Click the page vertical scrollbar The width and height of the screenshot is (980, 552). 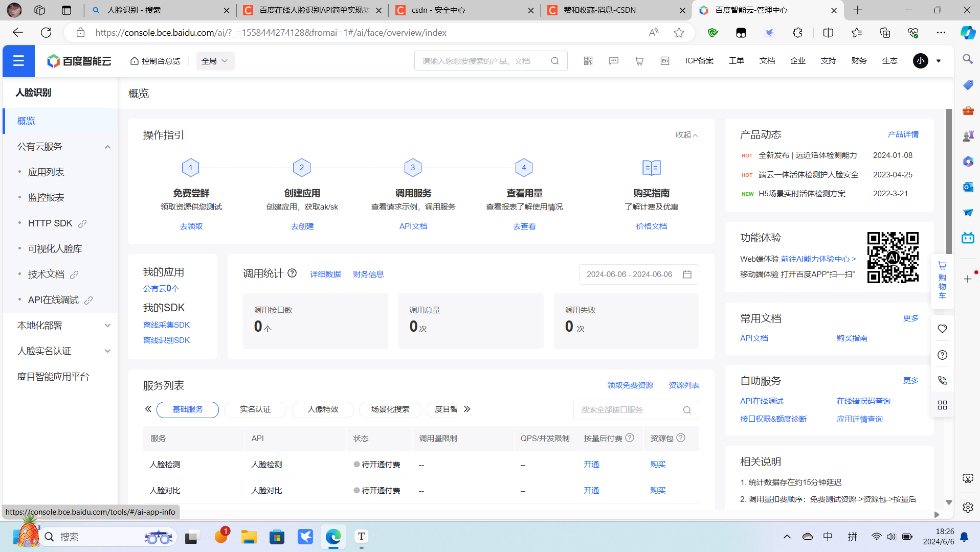point(949,181)
